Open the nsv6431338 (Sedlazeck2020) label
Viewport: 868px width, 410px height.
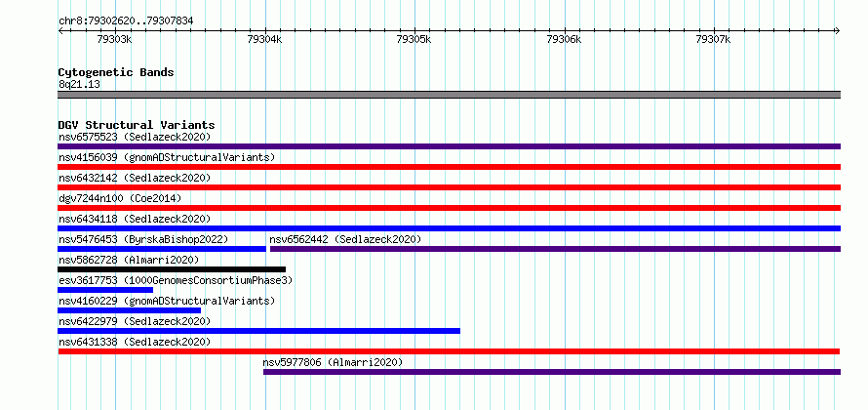135,342
